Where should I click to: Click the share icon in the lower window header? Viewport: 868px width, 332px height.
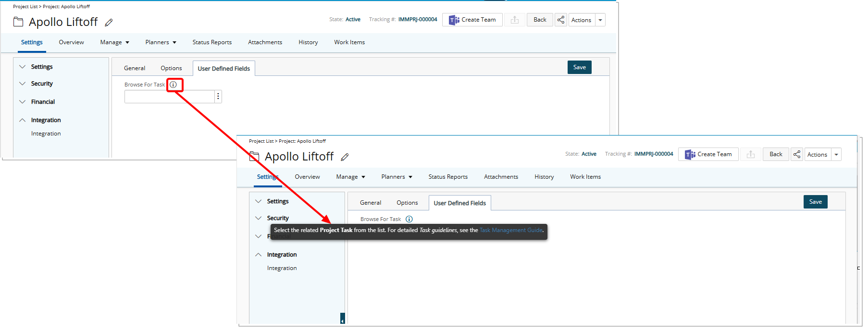tap(797, 154)
